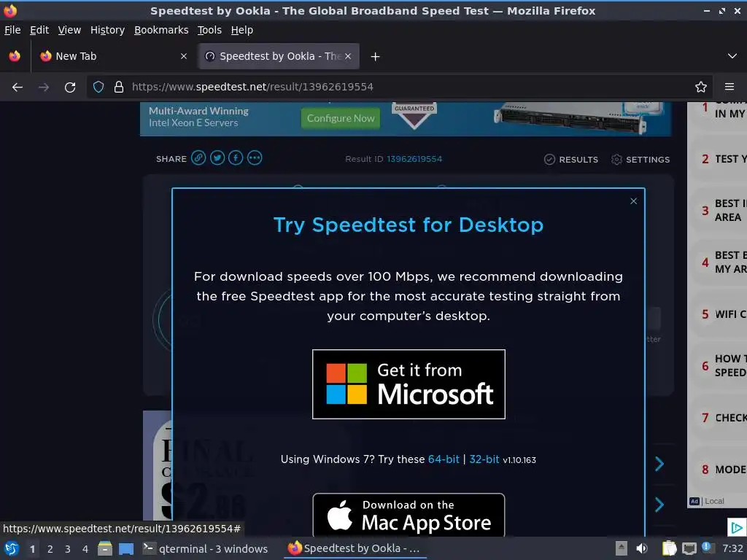The image size is (747, 560).
Task: Open sidebar ad item 7 CHECK
Action: pyautogui.click(x=720, y=418)
